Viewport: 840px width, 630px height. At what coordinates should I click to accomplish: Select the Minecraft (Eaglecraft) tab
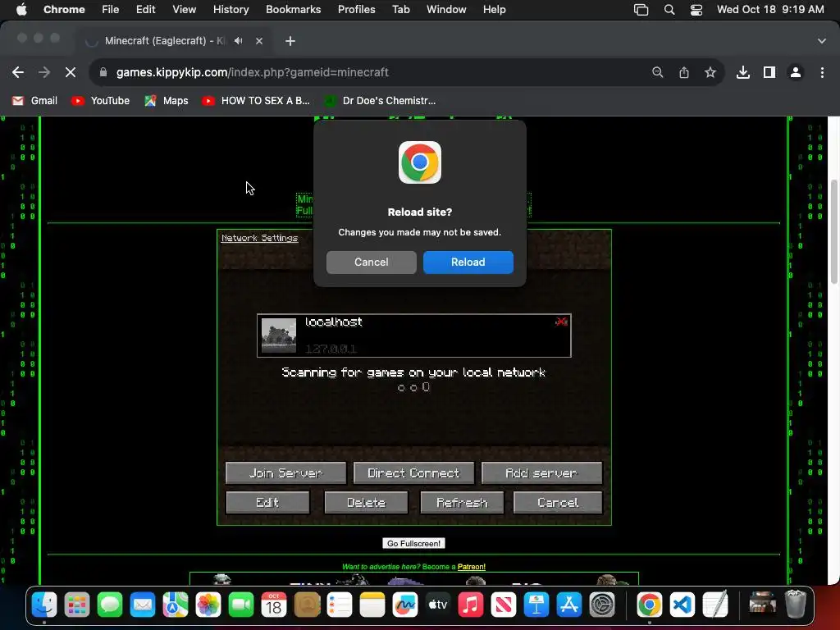pyautogui.click(x=175, y=41)
